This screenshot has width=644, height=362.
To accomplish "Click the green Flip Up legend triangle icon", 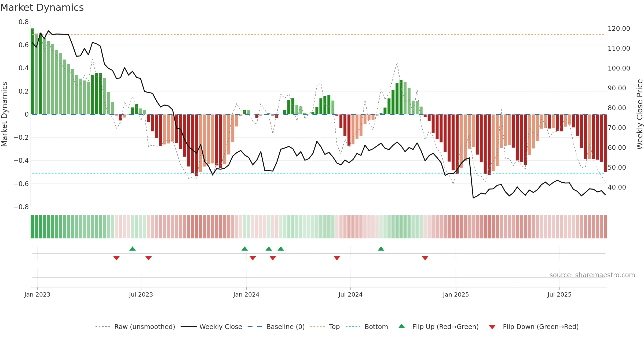I will [402, 326].
